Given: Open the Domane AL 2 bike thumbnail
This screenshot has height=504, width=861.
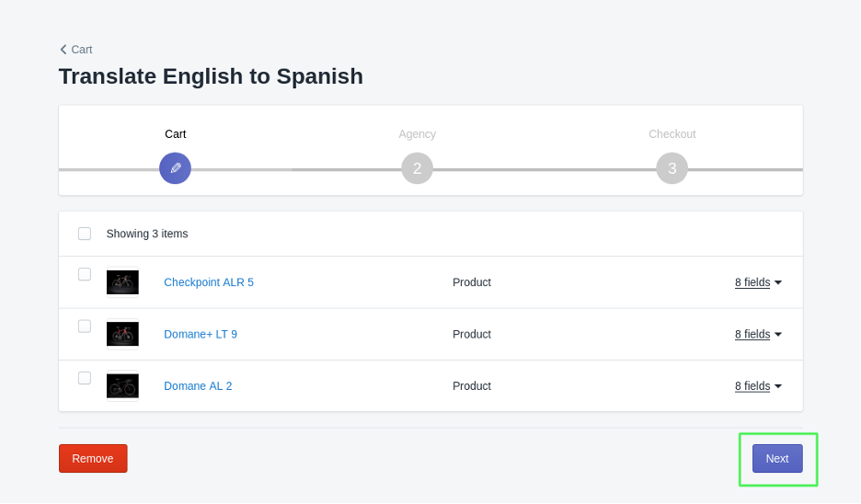Looking at the screenshot, I should point(122,386).
